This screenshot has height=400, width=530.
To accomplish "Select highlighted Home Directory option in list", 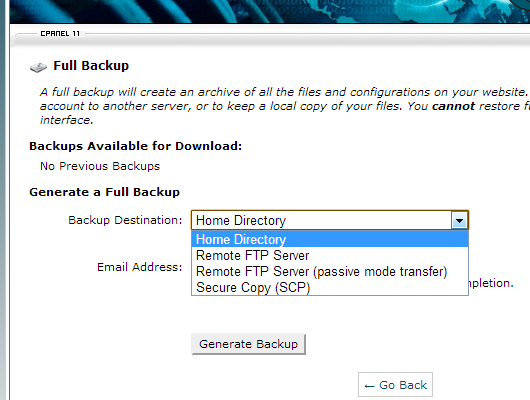I will coord(330,239).
